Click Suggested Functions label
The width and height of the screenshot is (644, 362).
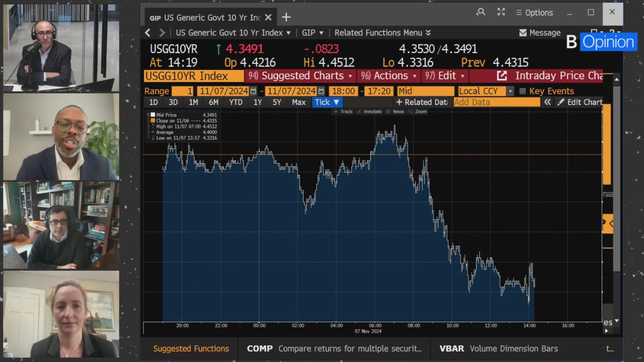pos(191,349)
